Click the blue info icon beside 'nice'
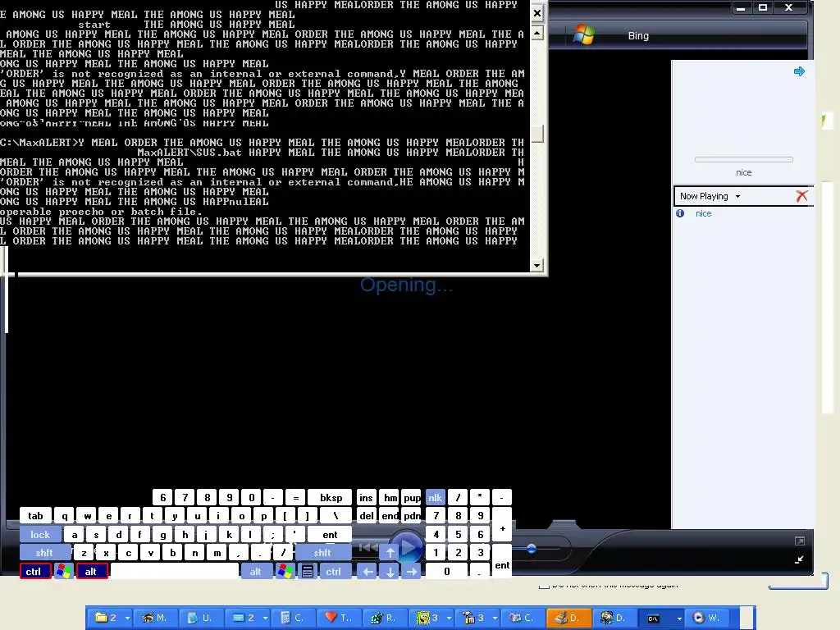Image resolution: width=840 pixels, height=630 pixels. click(x=680, y=213)
